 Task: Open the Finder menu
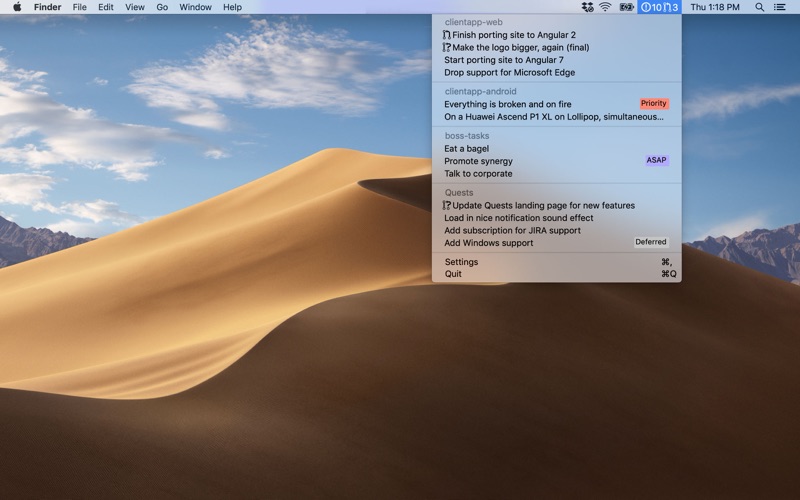[x=47, y=7]
